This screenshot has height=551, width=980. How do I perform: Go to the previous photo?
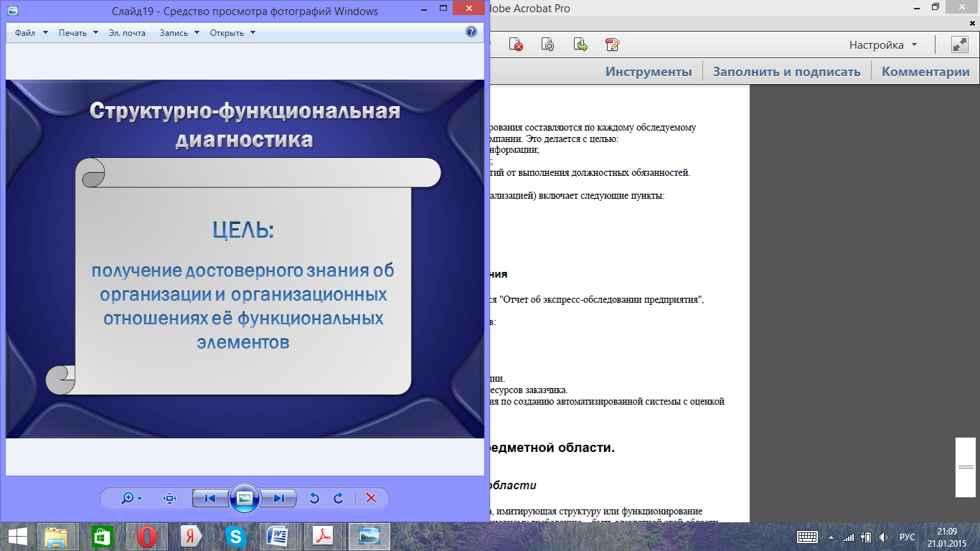tap(210, 498)
